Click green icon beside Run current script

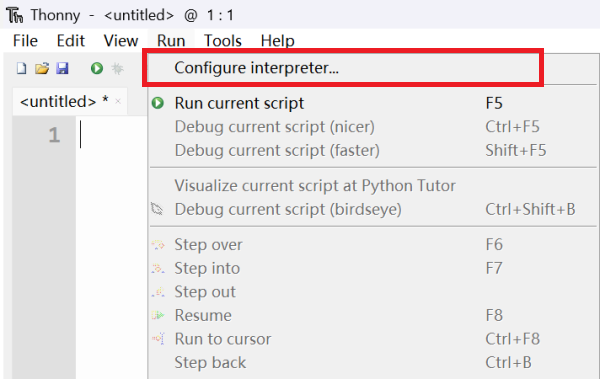[x=158, y=103]
